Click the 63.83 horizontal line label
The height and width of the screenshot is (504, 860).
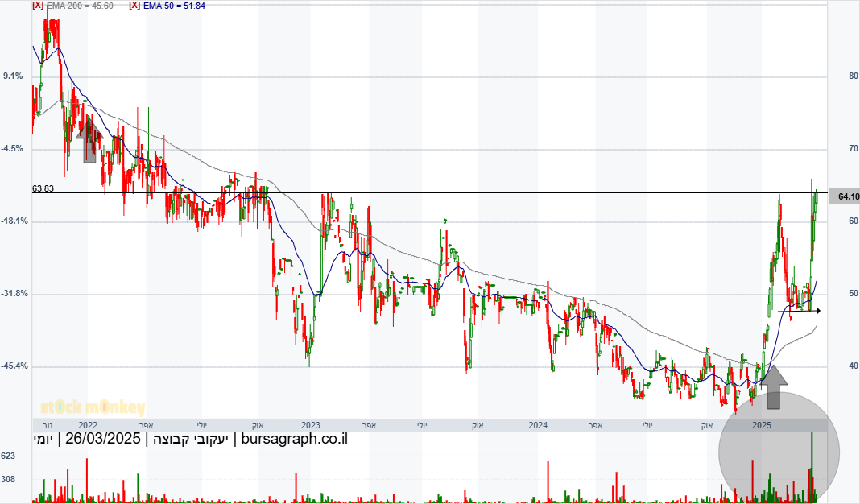pyautogui.click(x=43, y=188)
